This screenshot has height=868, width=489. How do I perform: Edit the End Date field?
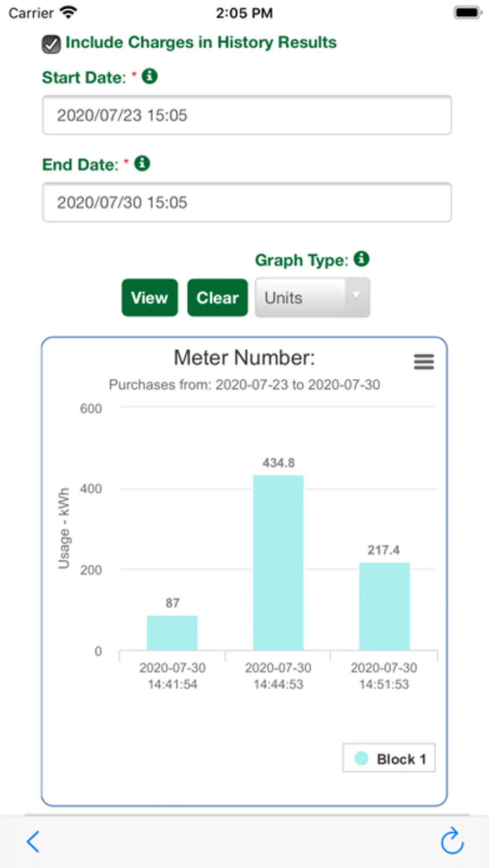point(247,202)
